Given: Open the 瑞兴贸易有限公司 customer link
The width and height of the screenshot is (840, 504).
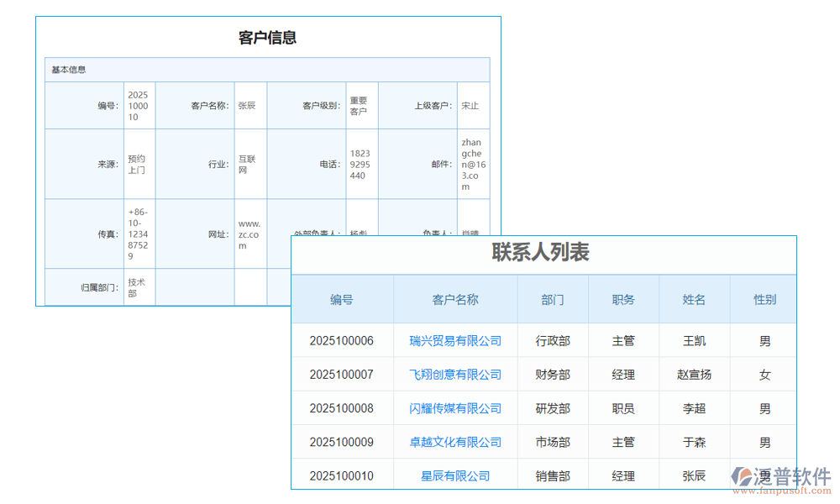Looking at the screenshot, I should (x=454, y=341).
